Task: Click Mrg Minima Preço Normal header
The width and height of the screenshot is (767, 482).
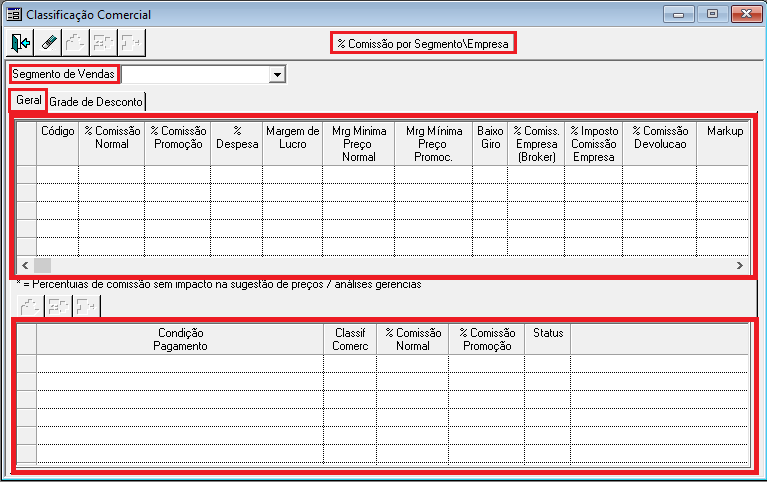Action: coord(359,144)
